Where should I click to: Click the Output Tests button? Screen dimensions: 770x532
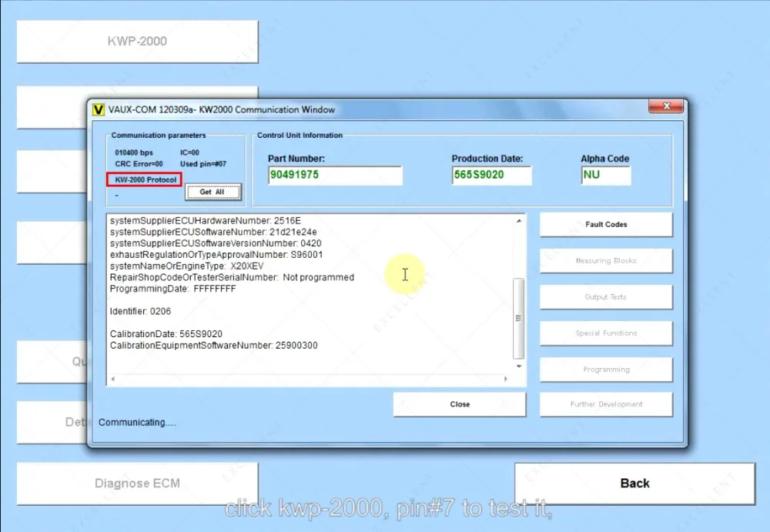tap(606, 297)
